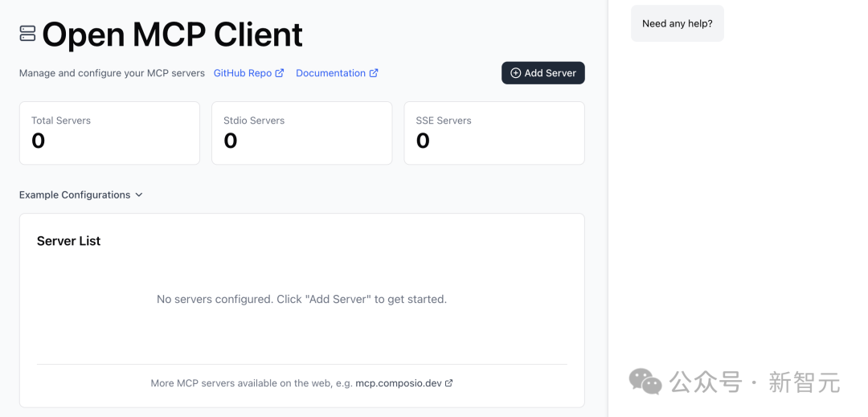
Task: Click the Server List heading
Action: (69, 241)
